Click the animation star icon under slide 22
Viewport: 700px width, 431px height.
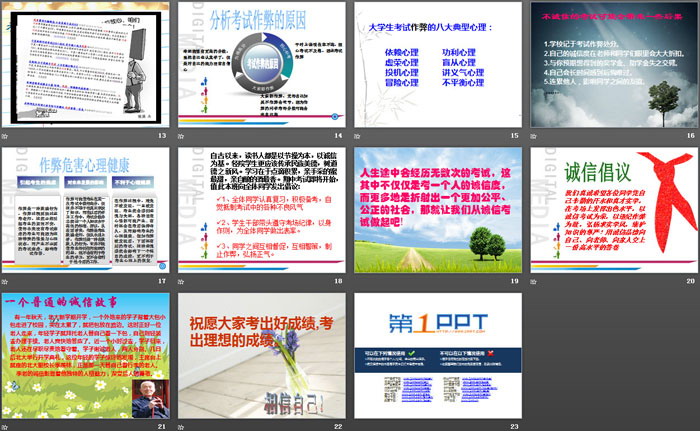click(x=181, y=427)
